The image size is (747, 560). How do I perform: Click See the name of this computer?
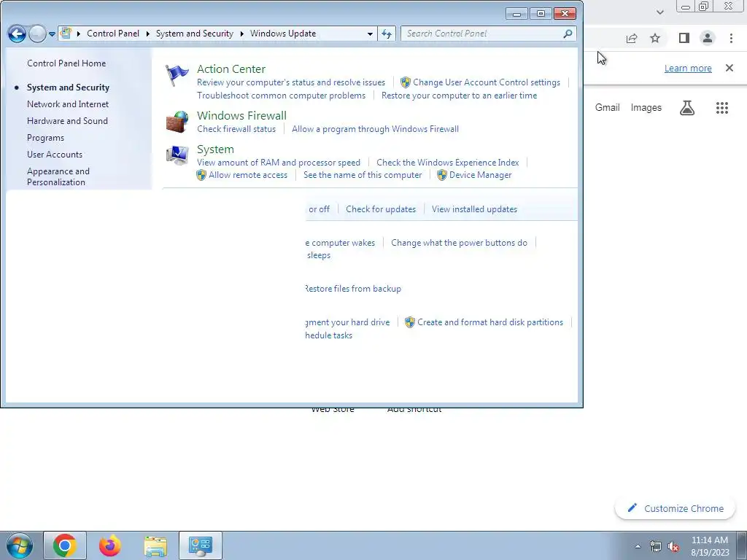pyautogui.click(x=363, y=175)
